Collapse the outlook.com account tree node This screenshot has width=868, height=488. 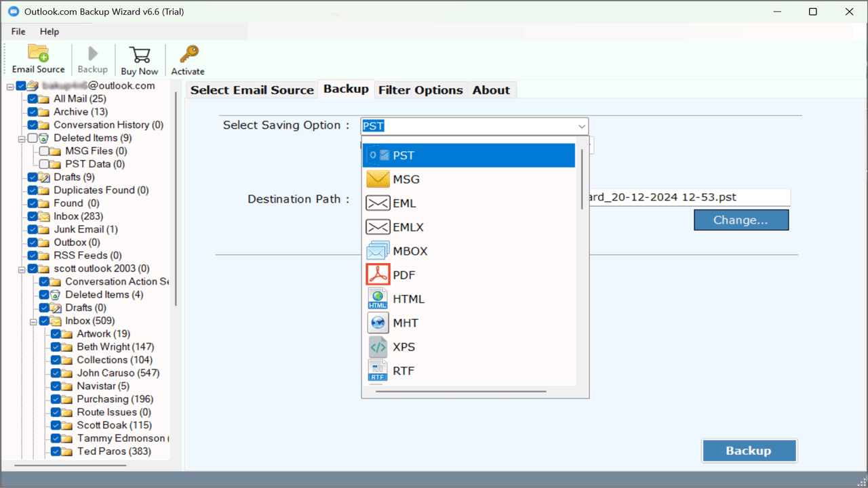(10, 86)
